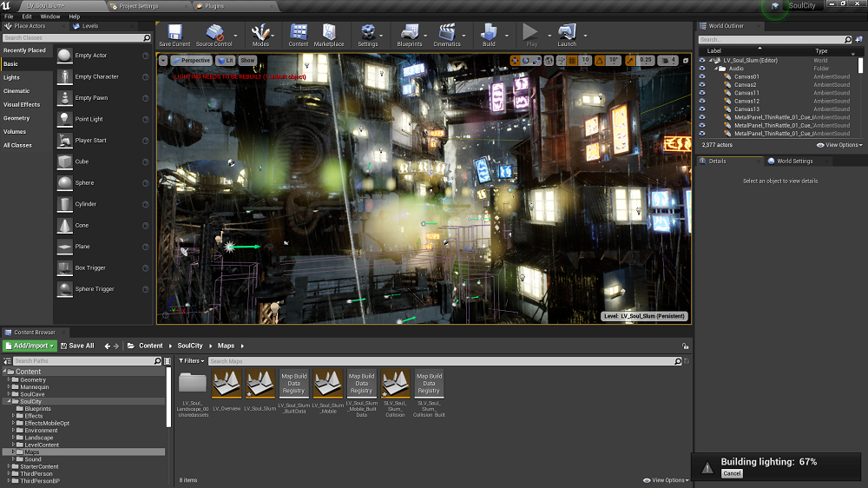Toggle visibility of Canvas11 actor
Image resolution: width=868 pixels, height=488 pixels.
(x=702, y=93)
